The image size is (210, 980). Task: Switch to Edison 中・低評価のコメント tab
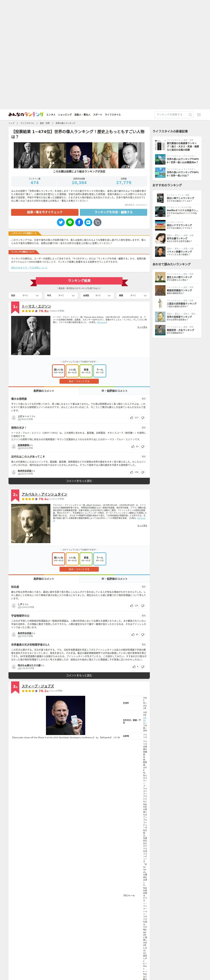[x=114, y=391]
